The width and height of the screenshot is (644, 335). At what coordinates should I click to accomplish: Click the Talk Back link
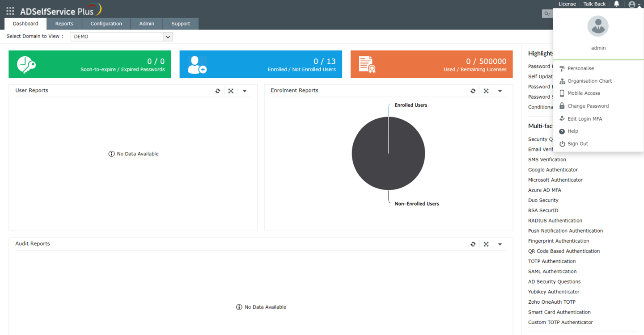point(594,4)
